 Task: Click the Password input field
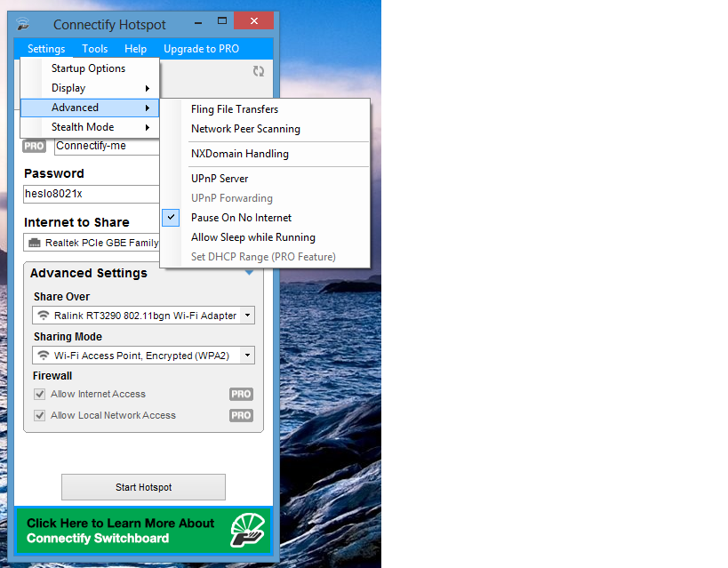[x=91, y=194]
